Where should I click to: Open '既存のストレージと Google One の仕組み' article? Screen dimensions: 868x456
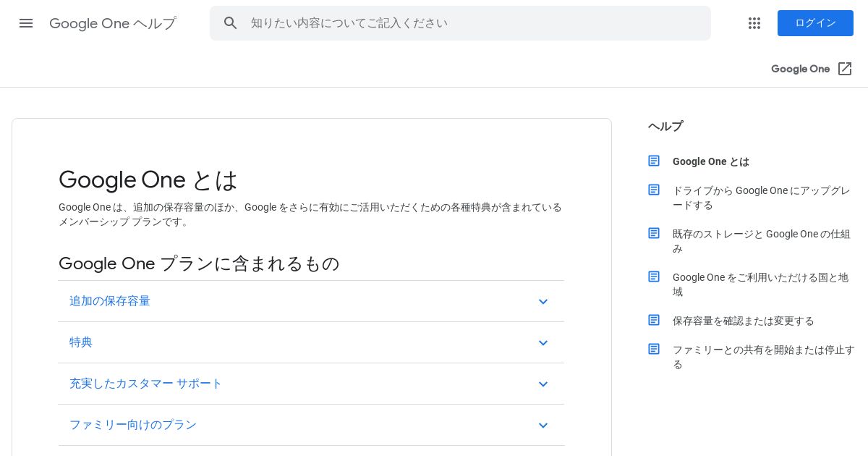click(761, 241)
